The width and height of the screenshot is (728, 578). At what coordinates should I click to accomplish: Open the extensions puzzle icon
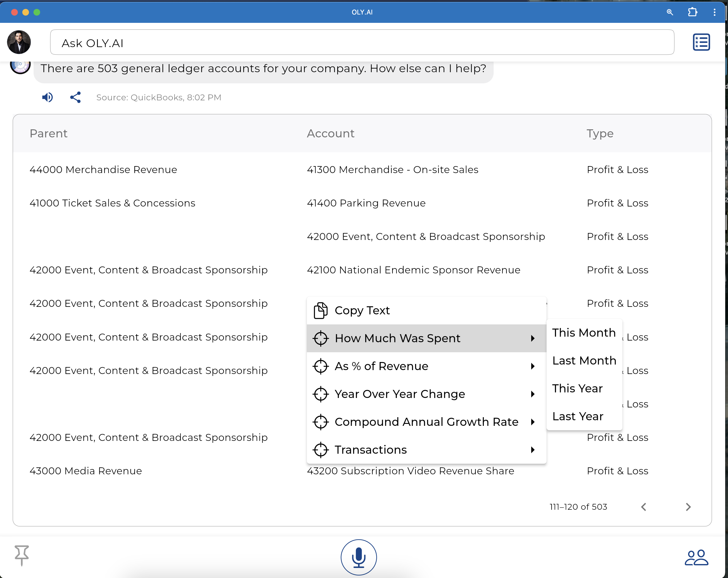692,12
